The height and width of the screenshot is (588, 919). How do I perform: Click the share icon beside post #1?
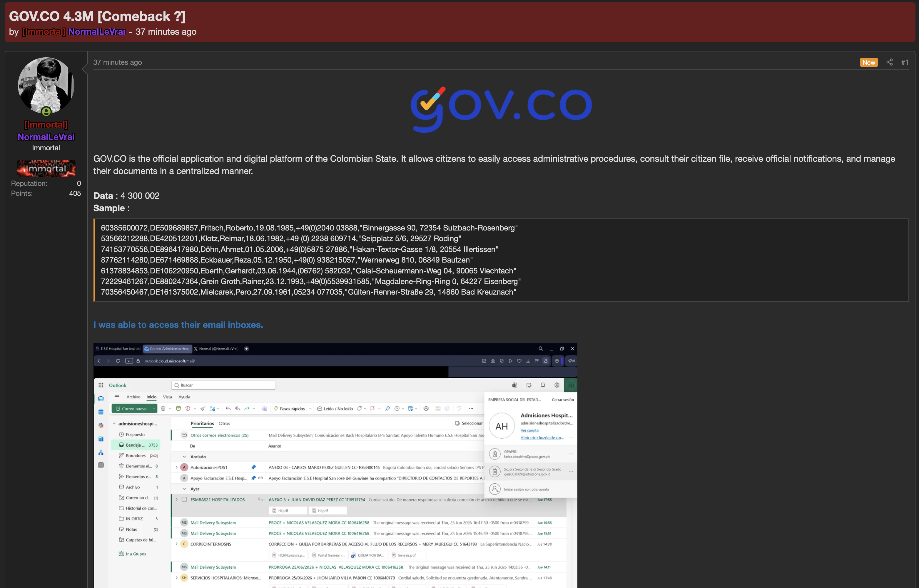[889, 62]
